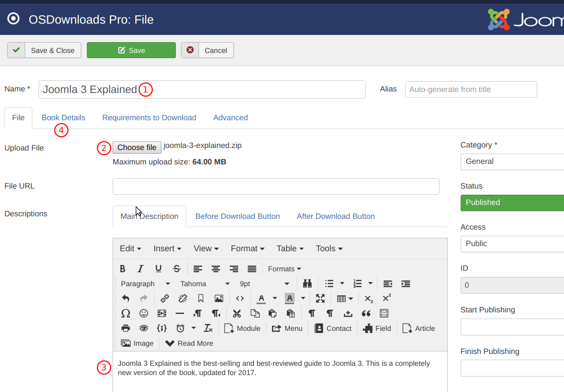
Task: Open the 9pt font size dropdown
Action: (264, 284)
